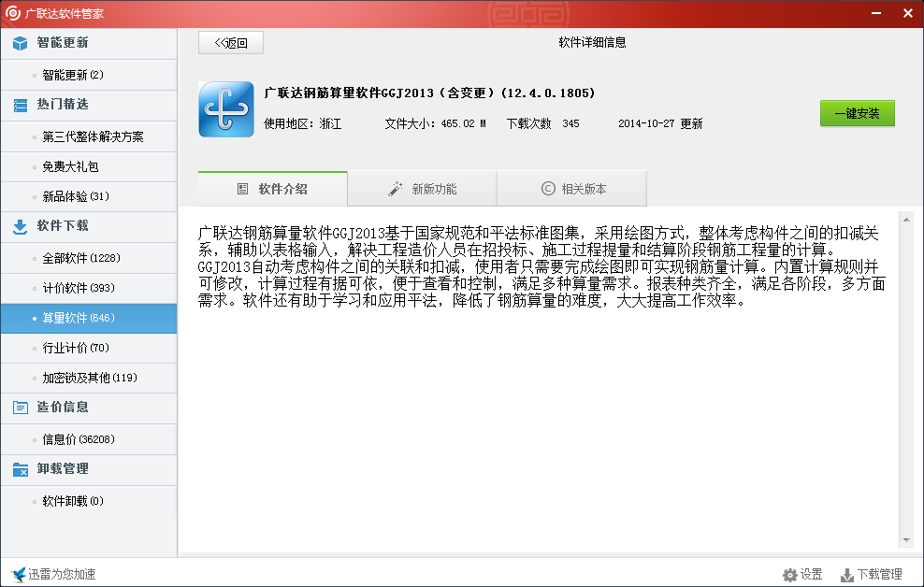Viewport: 924px width, 587px height.
Task: Select 加密锁及其他 (119) in sidebar
Action: click(89, 378)
